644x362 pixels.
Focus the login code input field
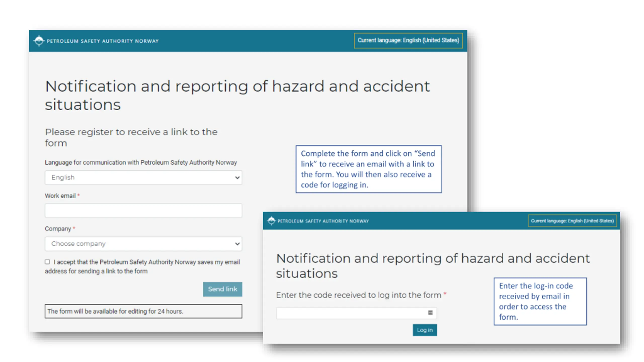(x=356, y=313)
